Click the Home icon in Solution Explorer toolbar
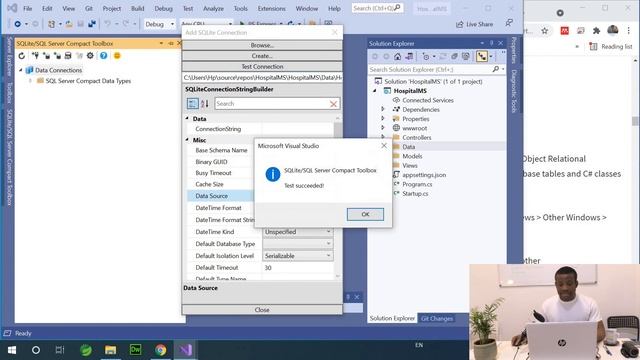The height and width of the screenshot is (360, 640). (x=398, y=57)
